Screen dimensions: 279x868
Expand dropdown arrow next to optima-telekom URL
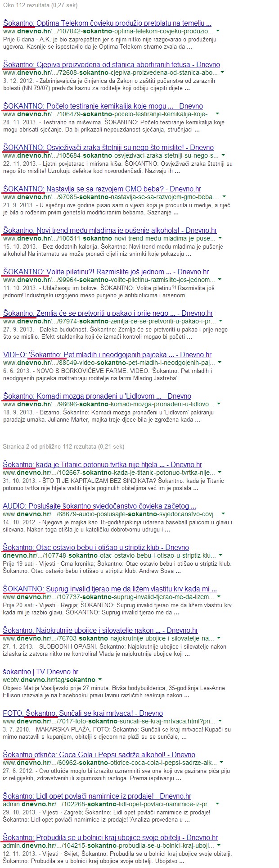(x=218, y=32)
